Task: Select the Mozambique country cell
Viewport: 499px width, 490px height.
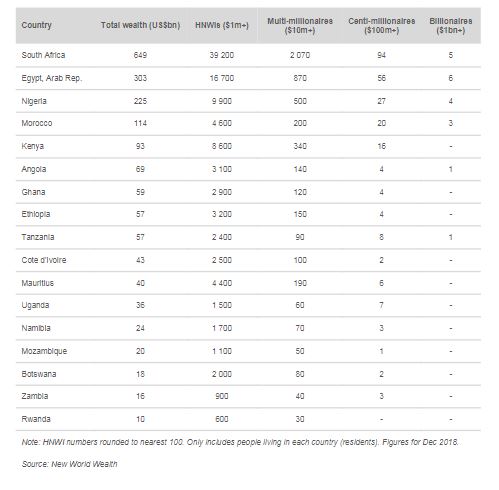Action: click(x=44, y=351)
